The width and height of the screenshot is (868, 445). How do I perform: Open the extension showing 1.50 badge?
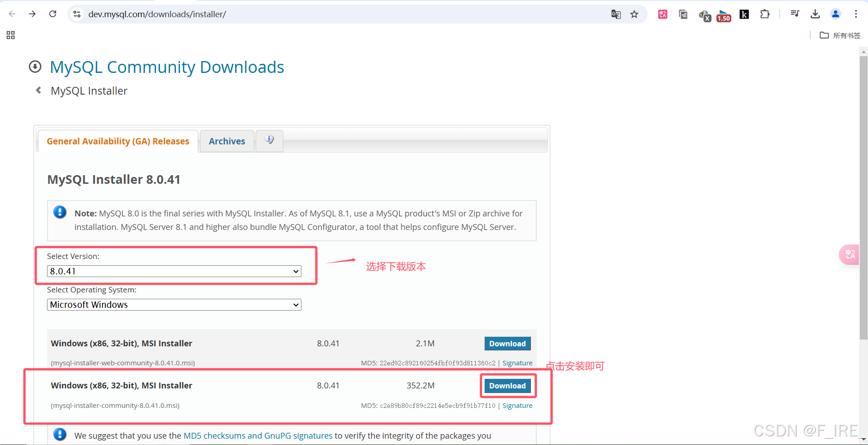(724, 15)
